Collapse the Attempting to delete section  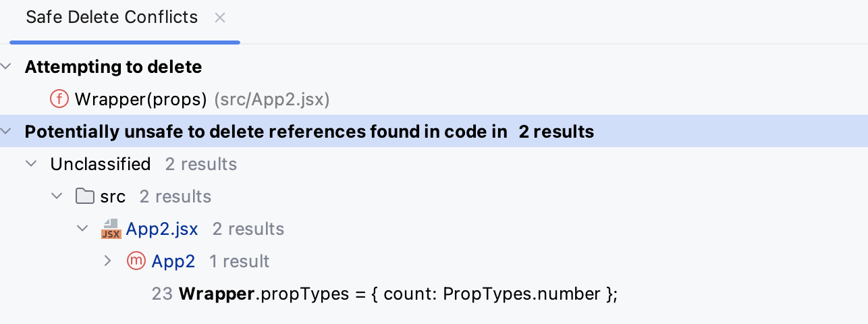(x=7, y=67)
